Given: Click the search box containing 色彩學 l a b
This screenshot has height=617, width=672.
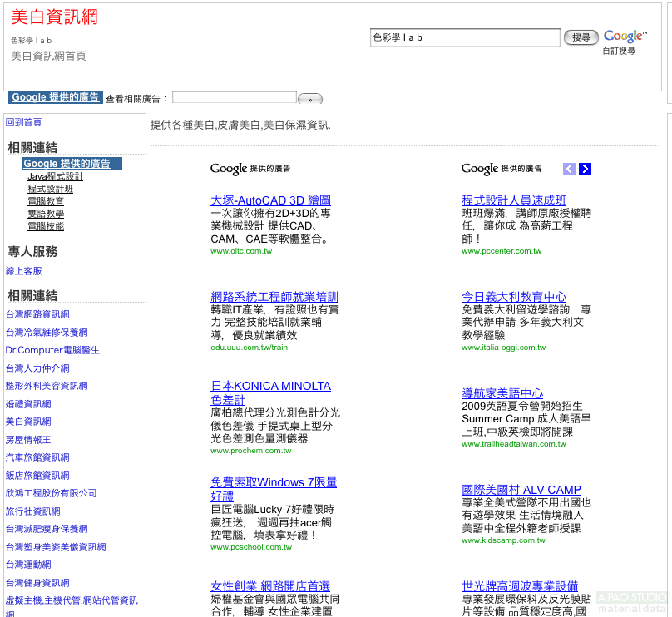Looking at the screenshot, I should click(465, 37).
